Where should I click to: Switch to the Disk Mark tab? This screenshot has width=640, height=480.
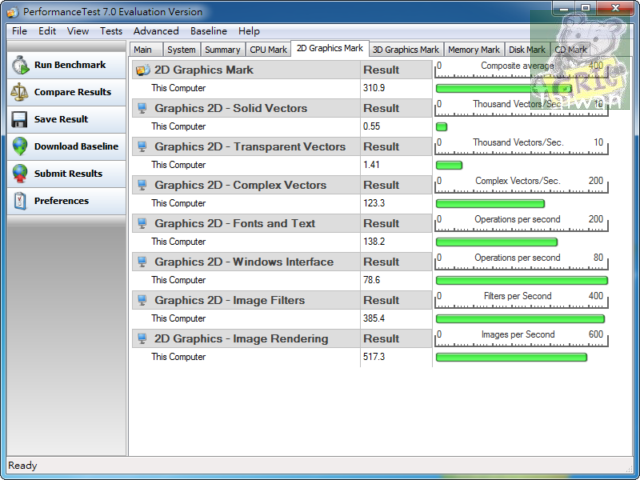pyautogui.click(x=527, y=50)
